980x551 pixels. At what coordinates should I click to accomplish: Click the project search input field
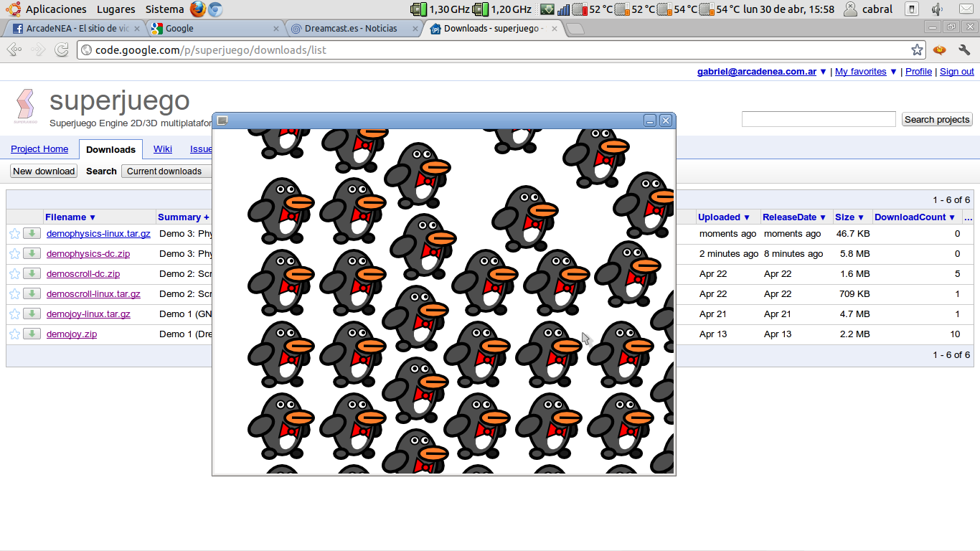[x=819, y=119]
